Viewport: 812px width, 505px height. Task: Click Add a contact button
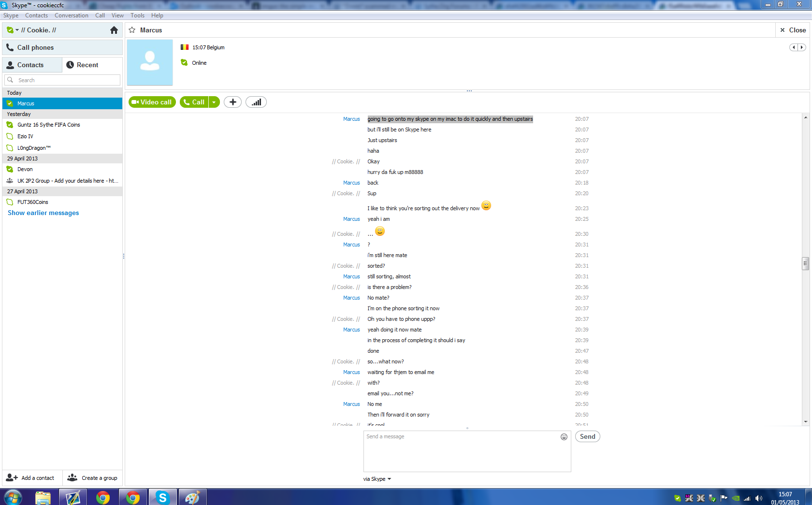32,477
